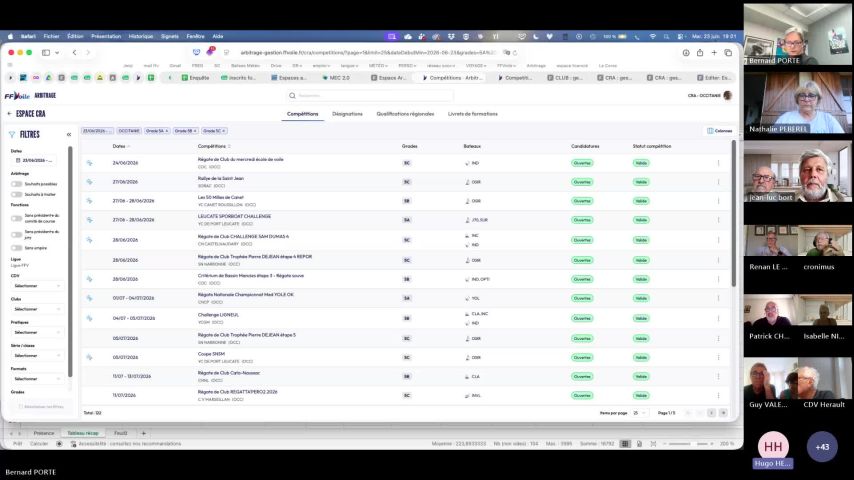Toggle the Souhaits possibles switch
This screenshot has height=480, width=854.
point(16,184)
